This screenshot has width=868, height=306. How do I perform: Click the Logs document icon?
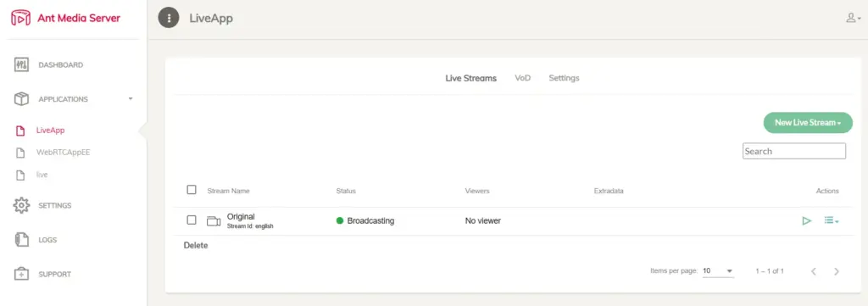point(21,240)
